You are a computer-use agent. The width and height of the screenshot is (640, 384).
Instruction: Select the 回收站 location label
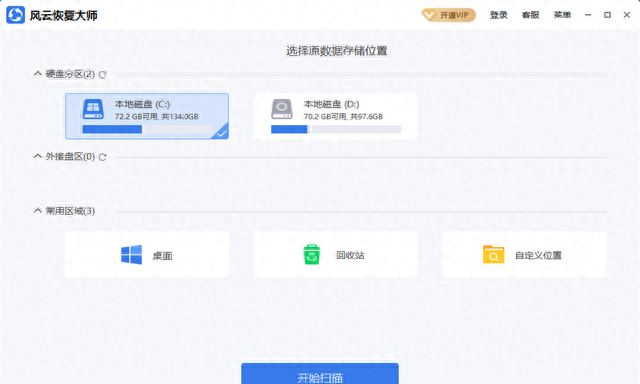pos(350,255)
